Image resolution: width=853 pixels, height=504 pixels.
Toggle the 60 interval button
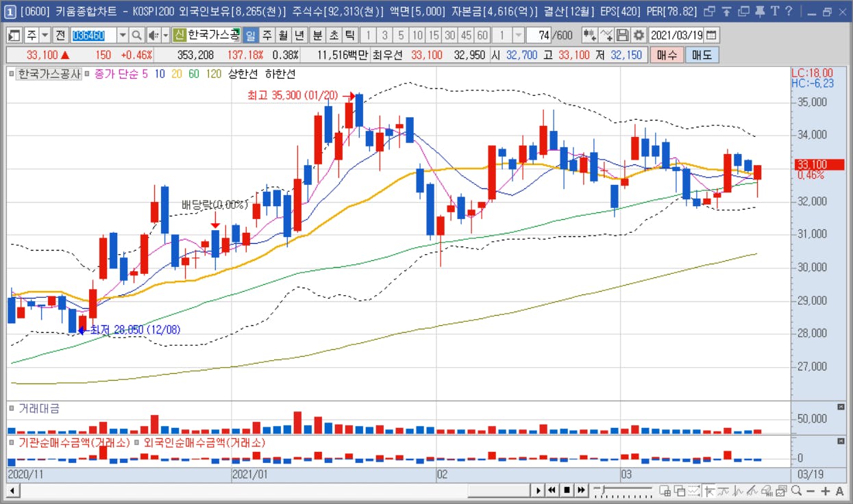click(482, 35)
